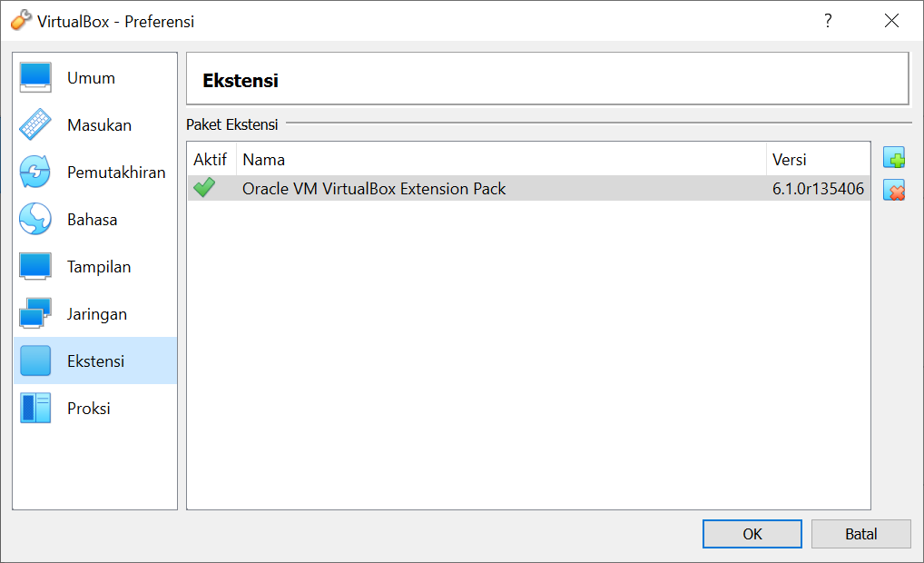Click the Bahasa globe icon
Viewport: 924px width, 563px height.
[x=35, y=220]
